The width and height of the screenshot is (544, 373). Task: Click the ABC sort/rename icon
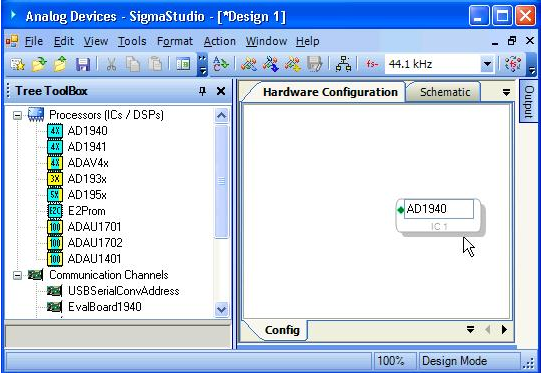point(221,64)
